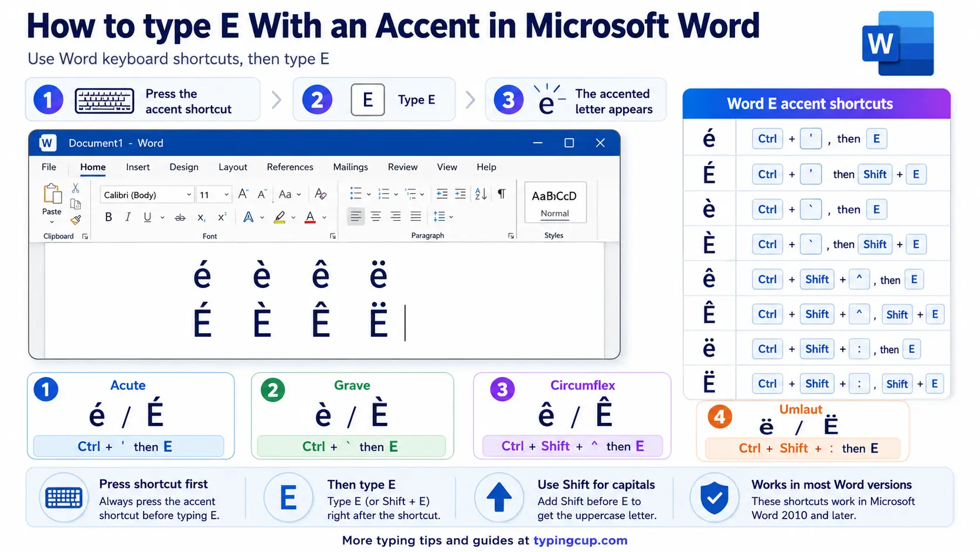Screen dimensions: 980x552
Task: Apply strikethrough formatting
Action: point(180,218)
